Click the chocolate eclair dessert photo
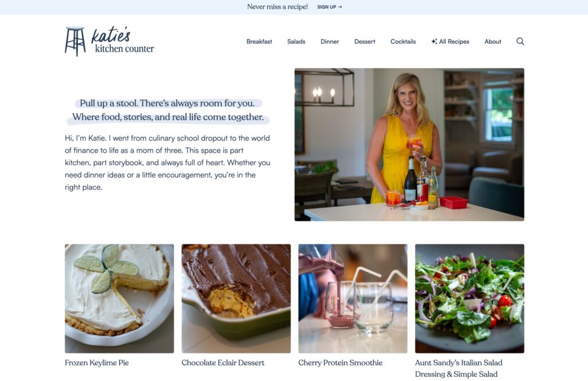Viewport: 588px width, 381px height. point(236,298)
